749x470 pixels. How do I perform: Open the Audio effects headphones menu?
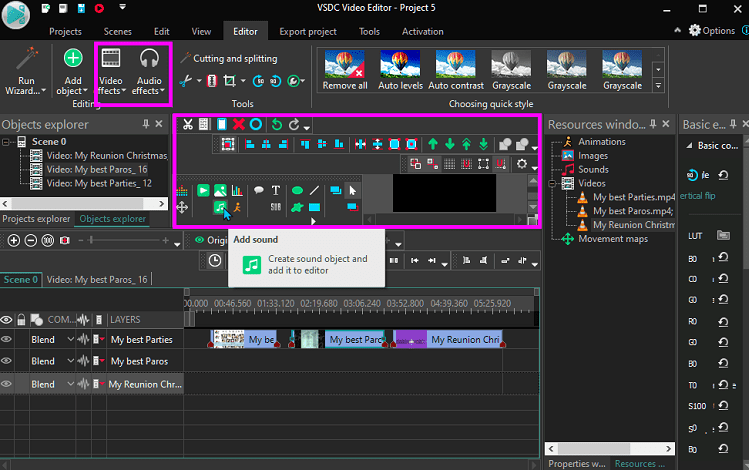[x=149, y=72]
